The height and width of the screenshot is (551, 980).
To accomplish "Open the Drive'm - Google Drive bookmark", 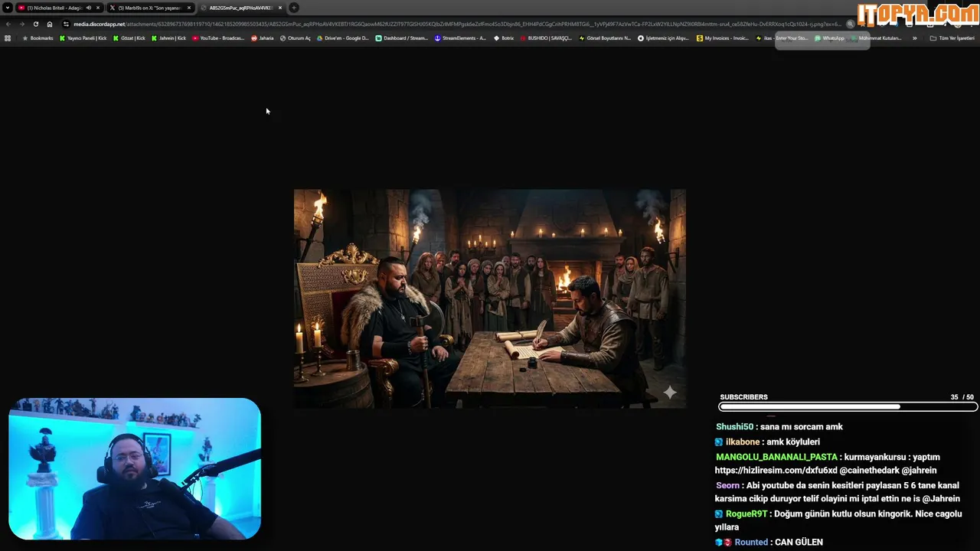I will (x=342, y=37).
